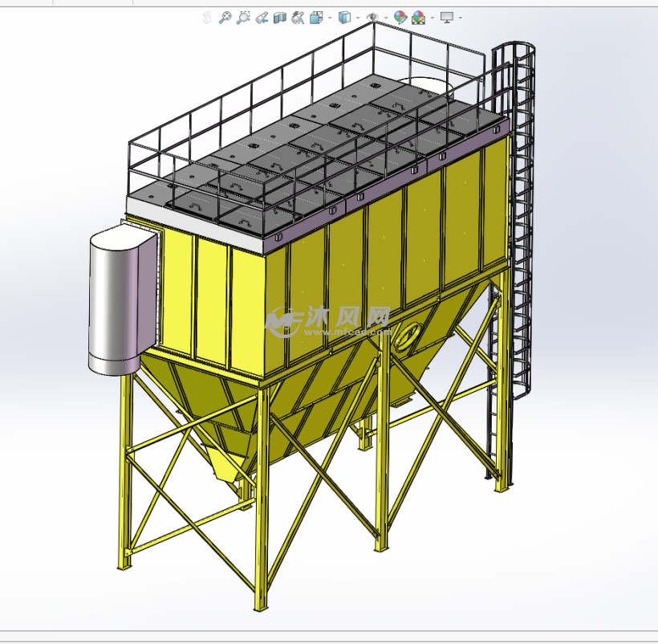Select the Zoom to Area tool
Screen dimensions: 658x644
point(243,17)
